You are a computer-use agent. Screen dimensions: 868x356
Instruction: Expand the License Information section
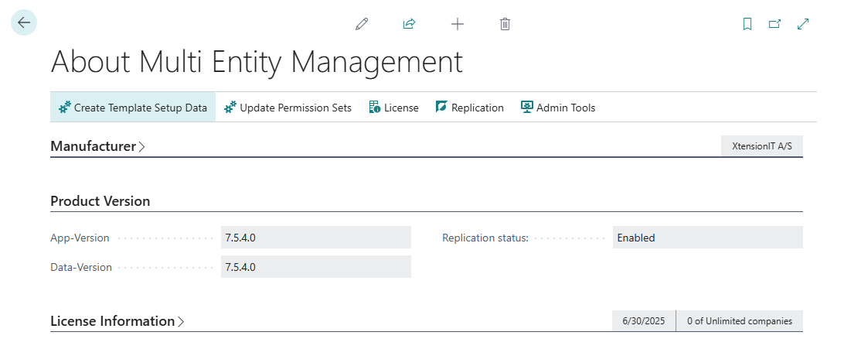pos(117,321)
